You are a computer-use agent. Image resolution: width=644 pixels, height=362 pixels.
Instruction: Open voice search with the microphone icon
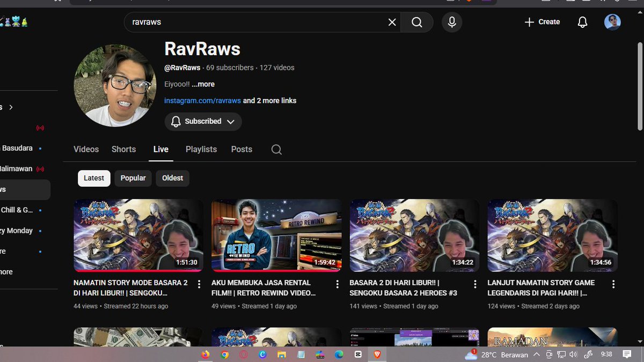[451, 22]
